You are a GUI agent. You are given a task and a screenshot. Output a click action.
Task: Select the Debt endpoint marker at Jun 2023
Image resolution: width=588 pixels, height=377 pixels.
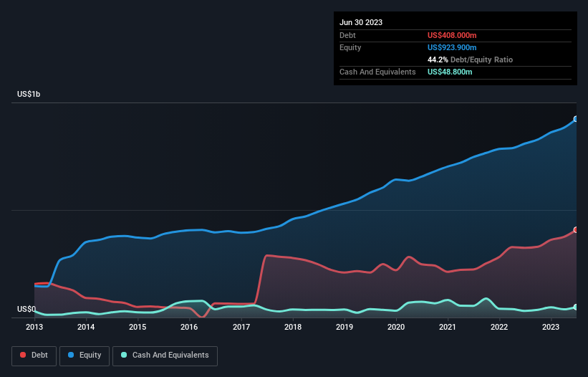point(576,229)
